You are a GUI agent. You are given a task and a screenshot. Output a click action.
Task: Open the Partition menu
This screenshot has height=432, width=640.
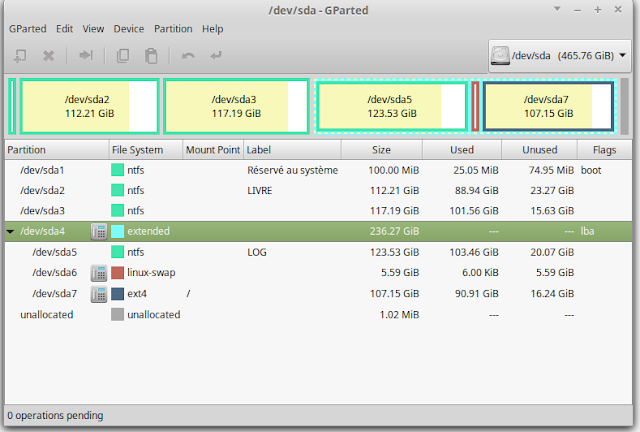point(173,29)
